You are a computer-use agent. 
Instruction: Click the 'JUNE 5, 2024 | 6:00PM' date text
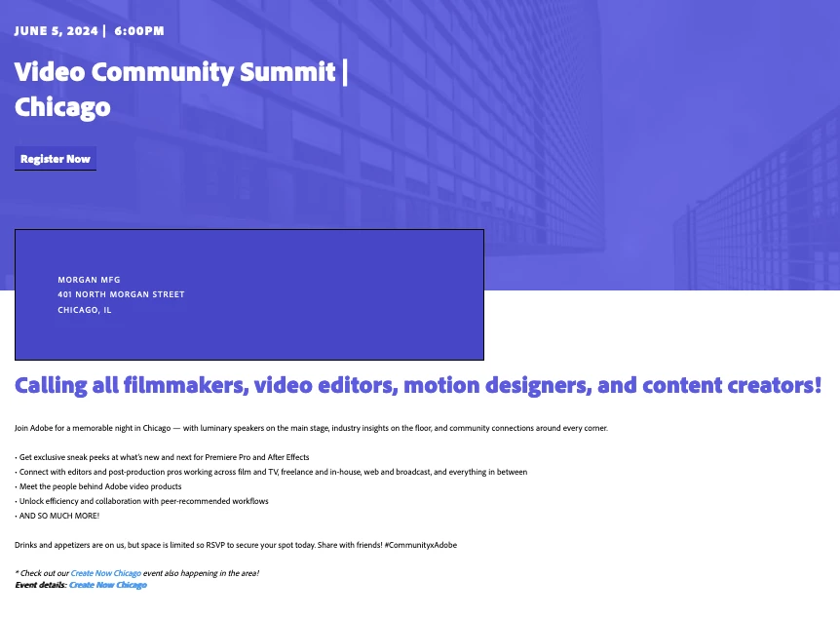(x=89, y=31)
